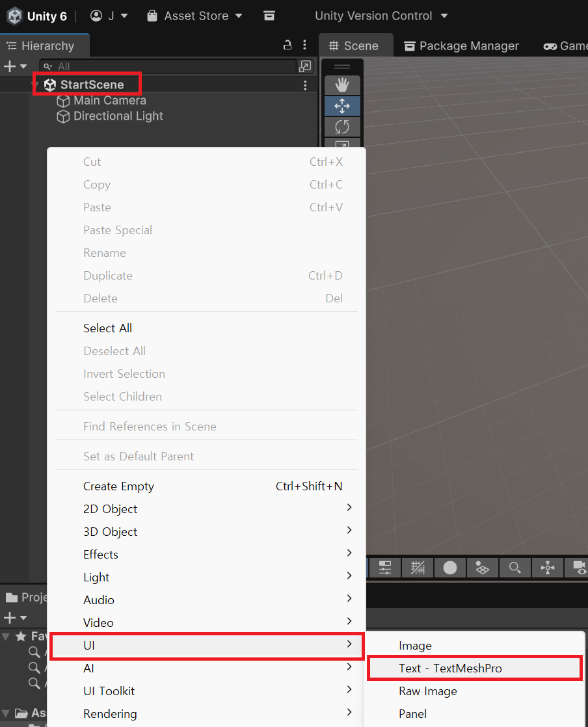Choose Duplicate in the context menu
Image resolution: width=588 pixels, height=727 pixels.
(206, 276)
